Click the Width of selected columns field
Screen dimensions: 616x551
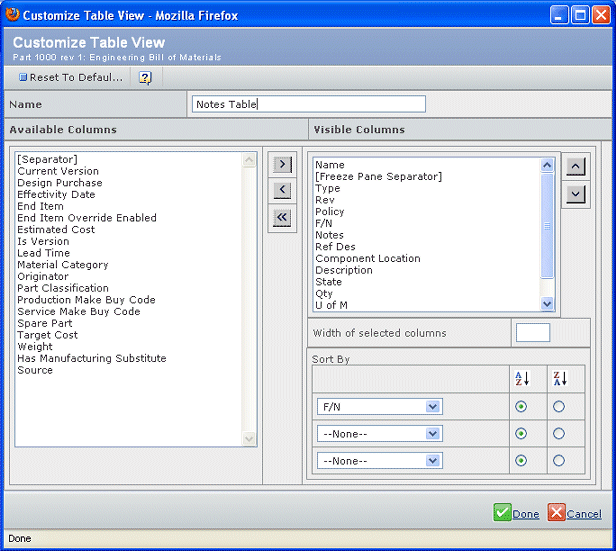coord(532,333)
